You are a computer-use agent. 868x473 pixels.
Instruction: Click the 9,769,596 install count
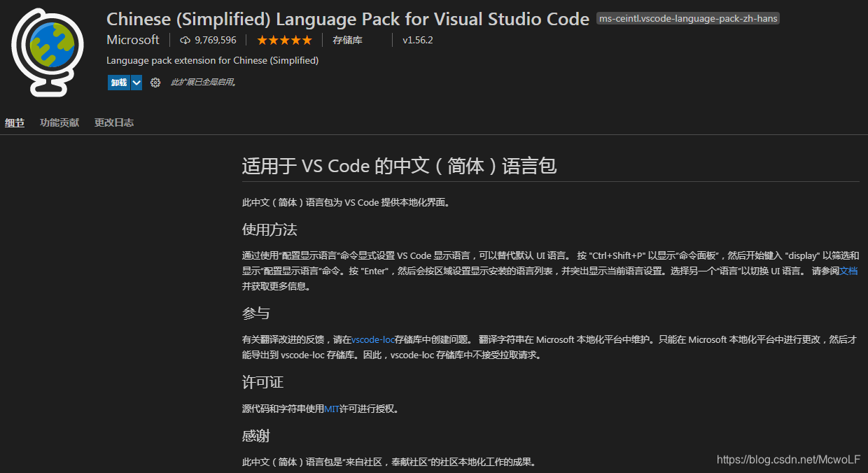click(x=216, y=40)
